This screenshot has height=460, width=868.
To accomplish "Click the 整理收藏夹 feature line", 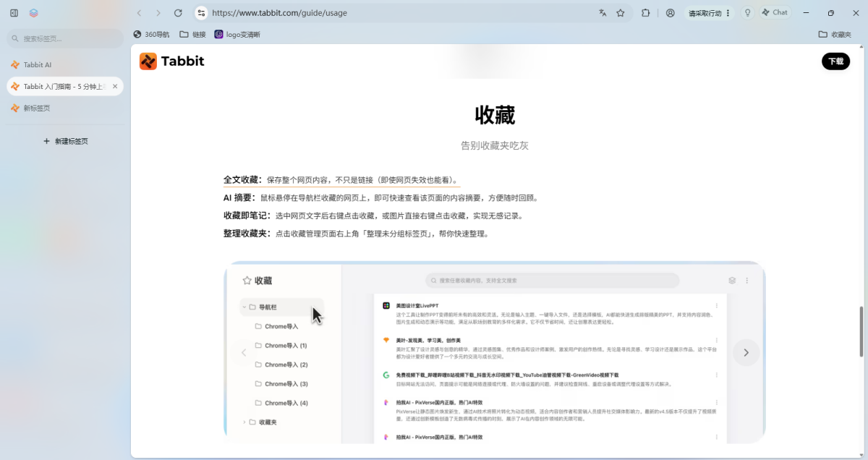I will point(357,234).
